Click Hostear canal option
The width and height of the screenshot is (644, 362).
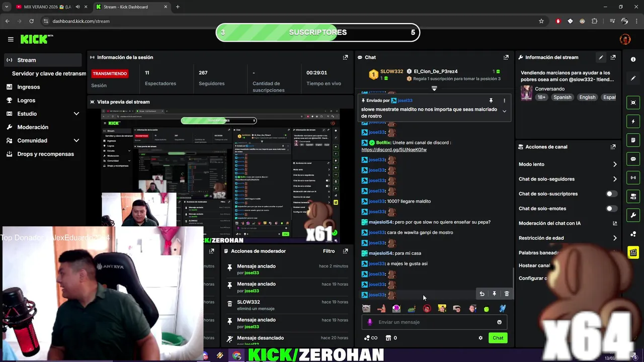pos(534,265)
